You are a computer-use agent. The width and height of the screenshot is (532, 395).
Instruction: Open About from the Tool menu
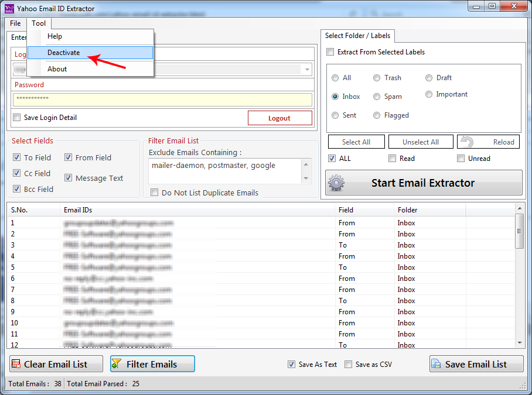[90, 69]
